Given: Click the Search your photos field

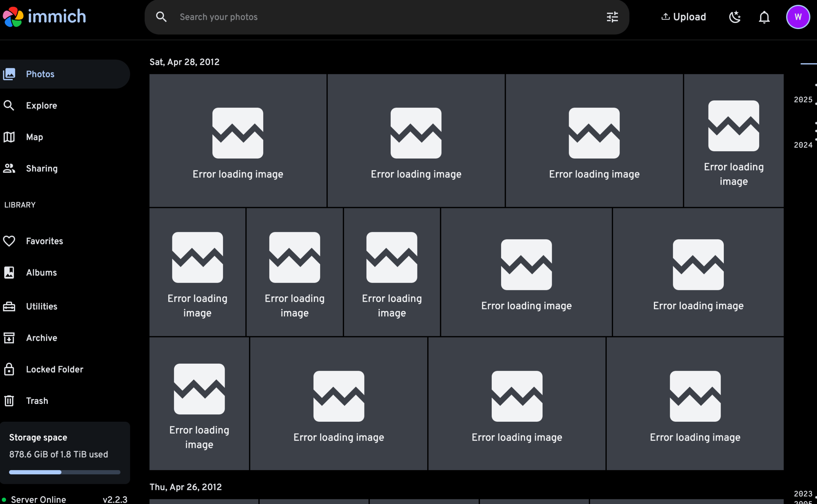Looking at the screenshot, I should [x=367, y=17].
